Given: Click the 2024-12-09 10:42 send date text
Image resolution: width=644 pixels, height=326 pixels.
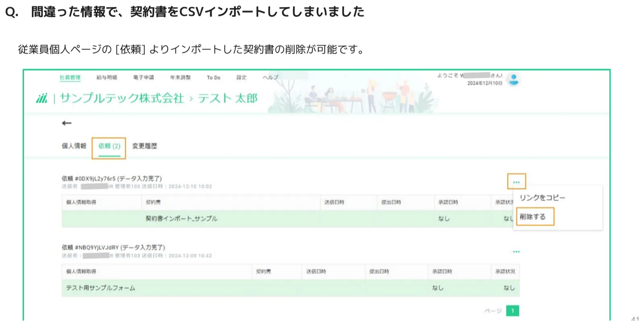Looking at the screenshot, I should coord(190,256).
